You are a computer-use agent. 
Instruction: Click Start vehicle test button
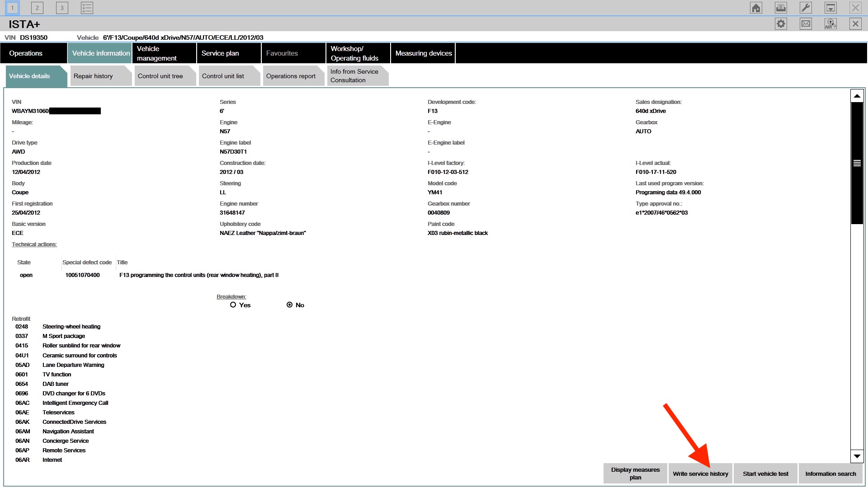(765, 474)
